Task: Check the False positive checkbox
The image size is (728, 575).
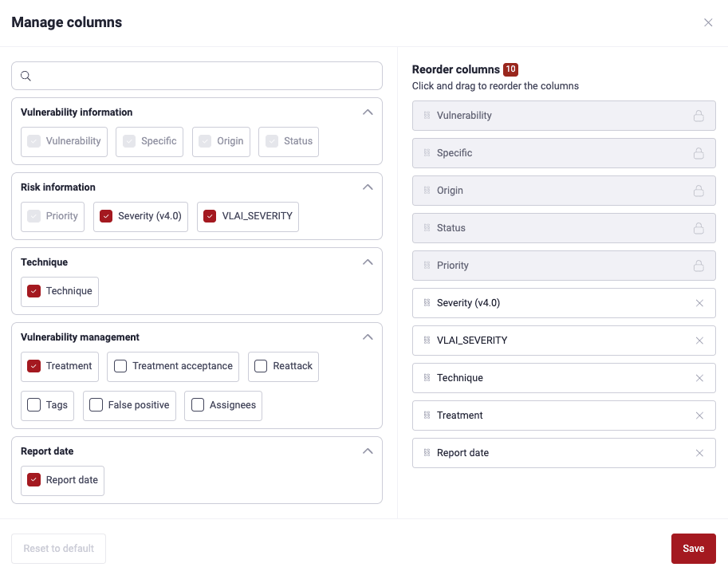Action: point(96,405)
